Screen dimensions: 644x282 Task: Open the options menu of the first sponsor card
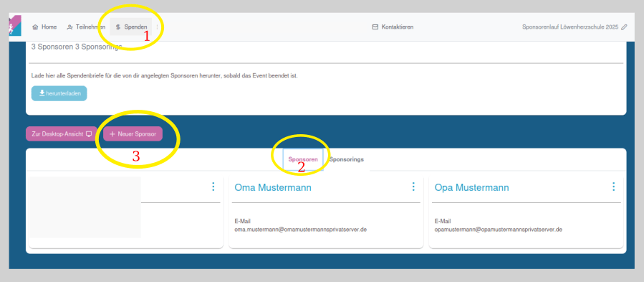[x=213, y=187]
